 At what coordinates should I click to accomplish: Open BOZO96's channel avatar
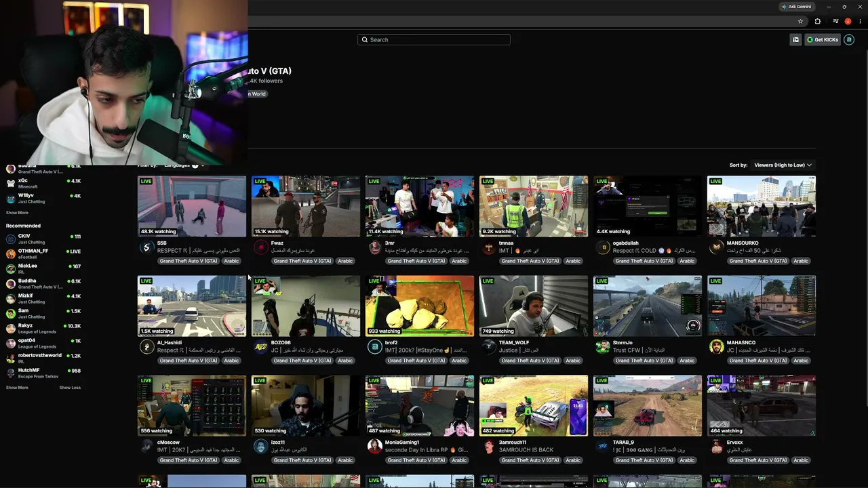click(x=260, y=347)
